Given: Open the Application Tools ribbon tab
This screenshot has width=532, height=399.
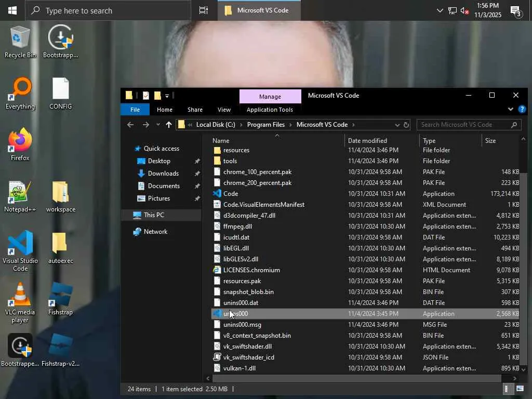Looking at the screenshot, I should pos(270,110).
